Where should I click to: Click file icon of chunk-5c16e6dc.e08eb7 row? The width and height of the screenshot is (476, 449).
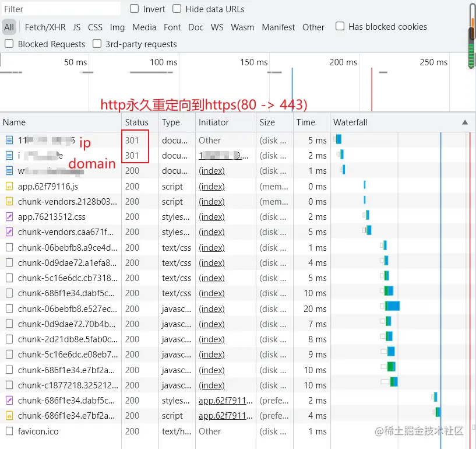coord(9,354)
